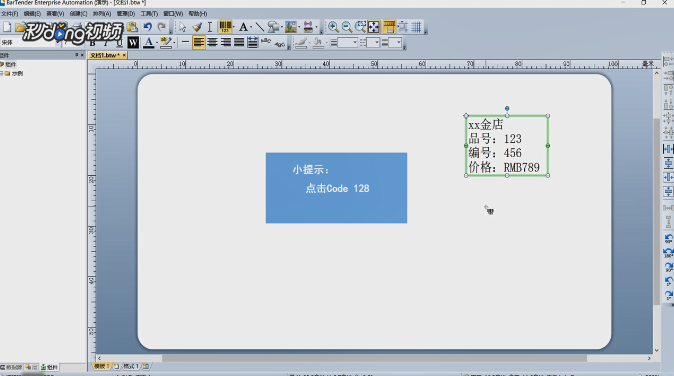Toggle the white-on-black W text style
The height and width of the screenshot is (376, 674).
[133, 43]
